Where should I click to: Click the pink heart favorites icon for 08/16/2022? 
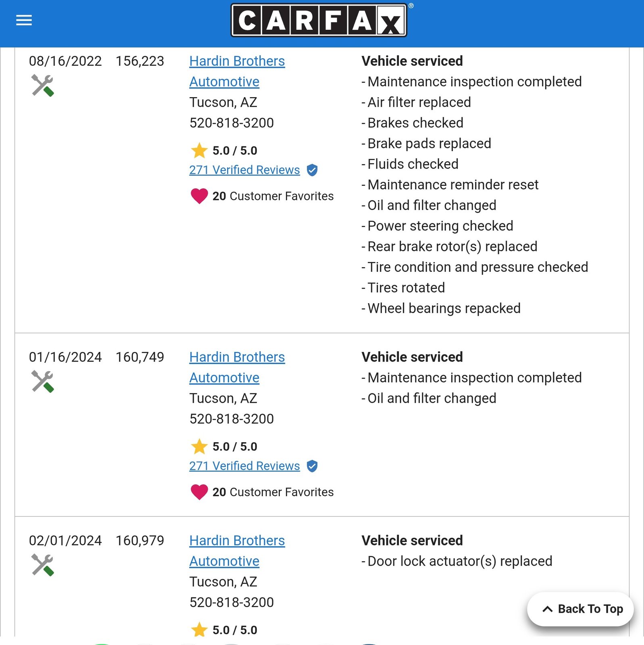coord(199,196)
